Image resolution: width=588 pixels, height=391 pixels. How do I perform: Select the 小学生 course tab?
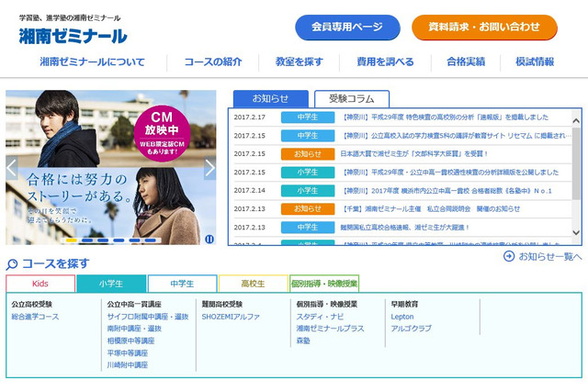[x=111, y=284]
